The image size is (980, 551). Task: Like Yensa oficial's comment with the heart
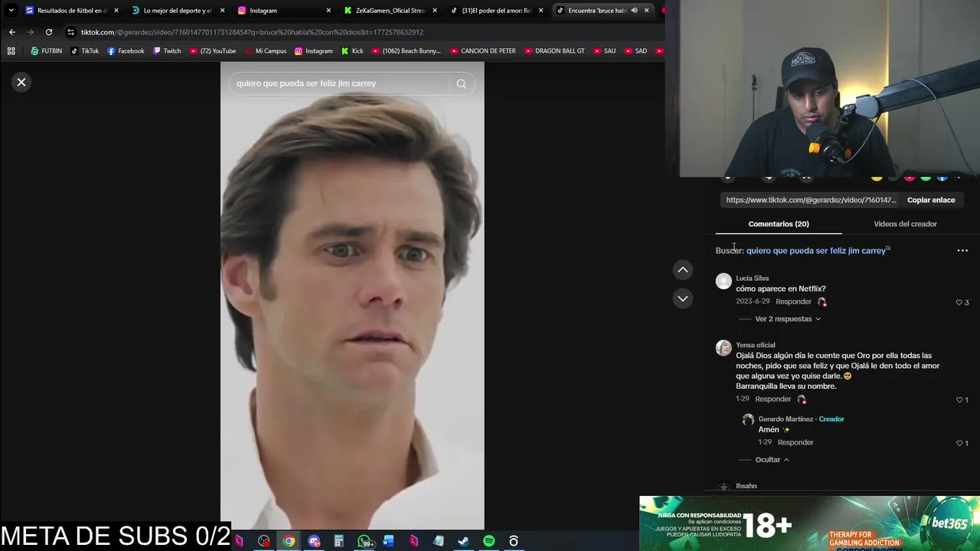click(x=959, y=399)
